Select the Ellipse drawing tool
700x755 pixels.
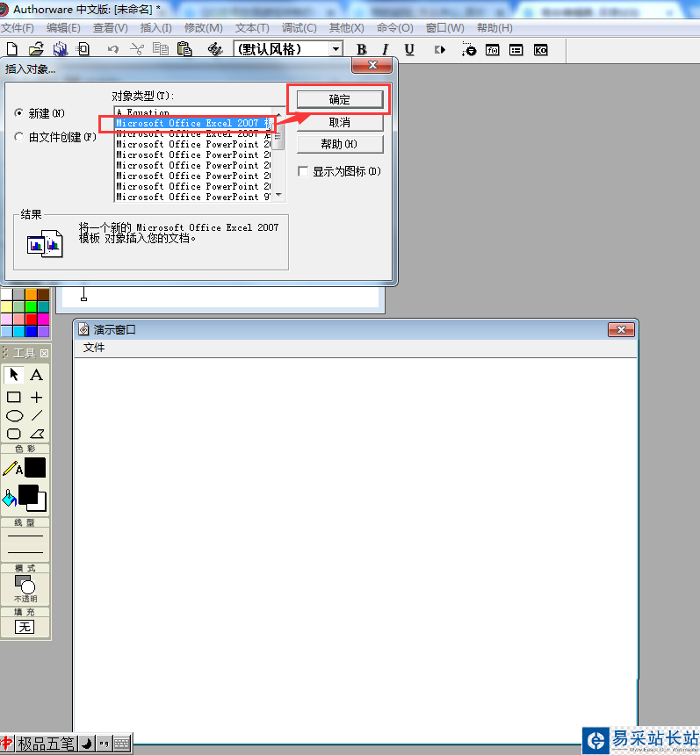coord(14,415)
